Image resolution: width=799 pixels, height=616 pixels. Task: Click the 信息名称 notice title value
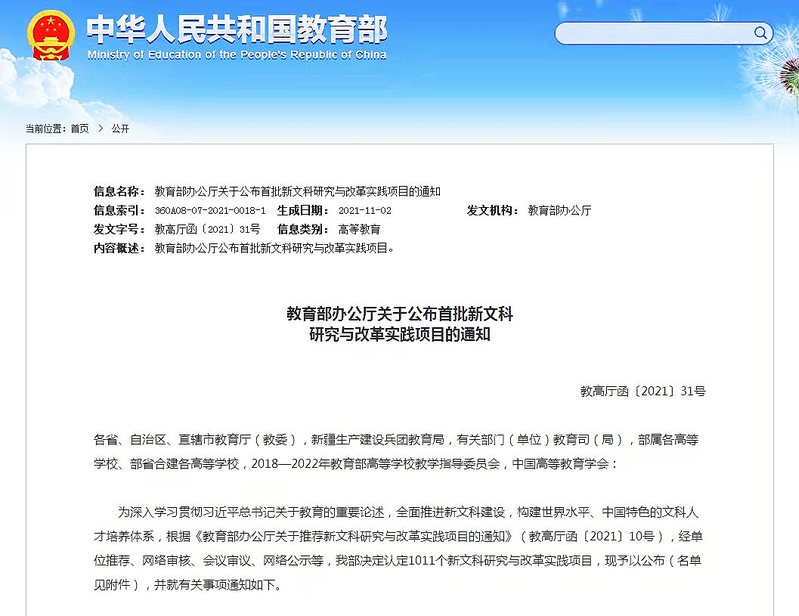coord(297,191)
